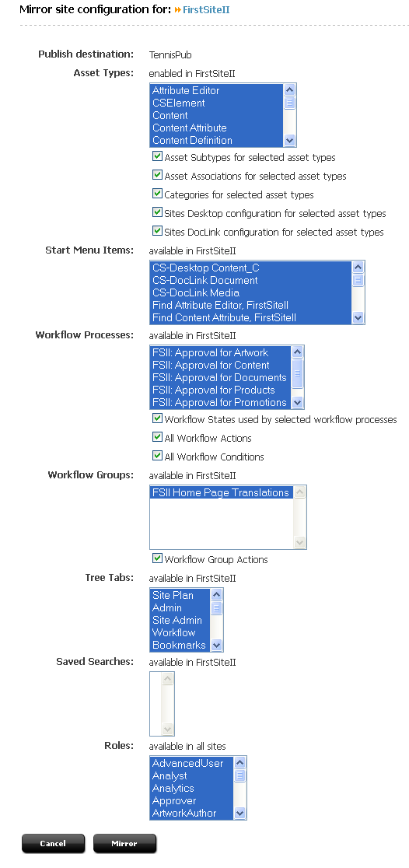Open the FirstSiteII site link

(x=206, y=10)
